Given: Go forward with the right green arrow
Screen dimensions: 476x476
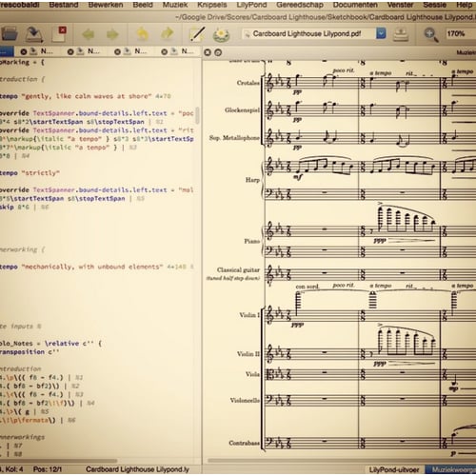Looking at the screenshot, I should (112, 34).
